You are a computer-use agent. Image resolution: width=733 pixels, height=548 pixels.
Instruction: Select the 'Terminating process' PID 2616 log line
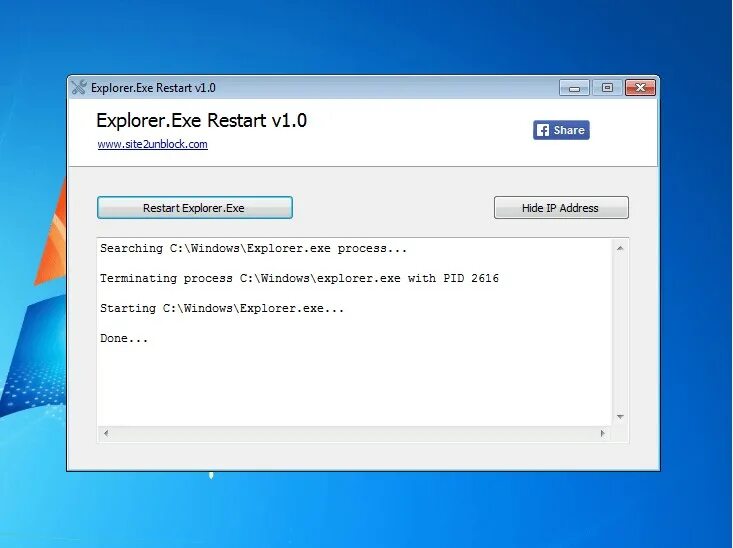tap(299, 278)
